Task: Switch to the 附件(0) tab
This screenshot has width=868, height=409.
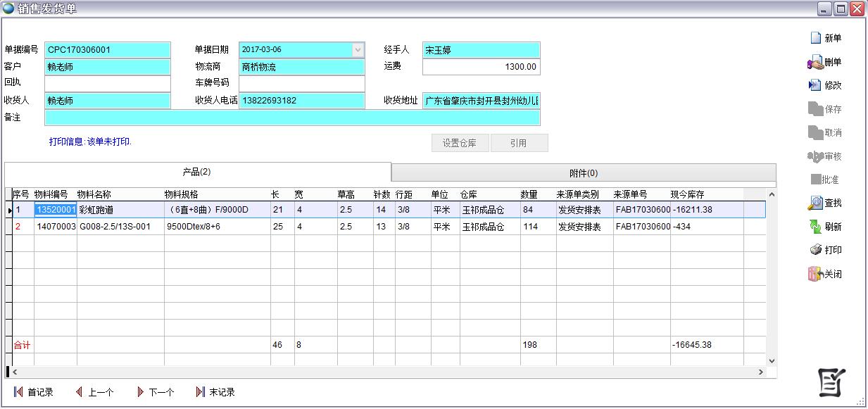Action: (583, 173)
